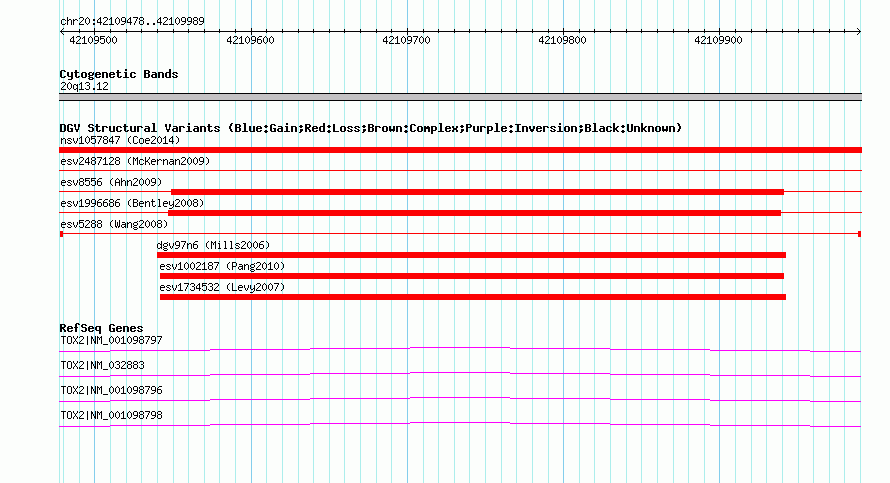
Task: Select transcript label TOX2|NM_001098796
Action: 111,390
